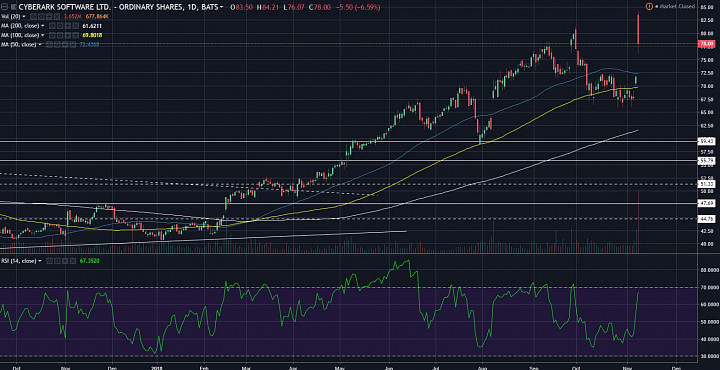Expand the RSI (14, close) dropdown arrow
This screenshot has height=370, width=720.
tap(40, 261)
